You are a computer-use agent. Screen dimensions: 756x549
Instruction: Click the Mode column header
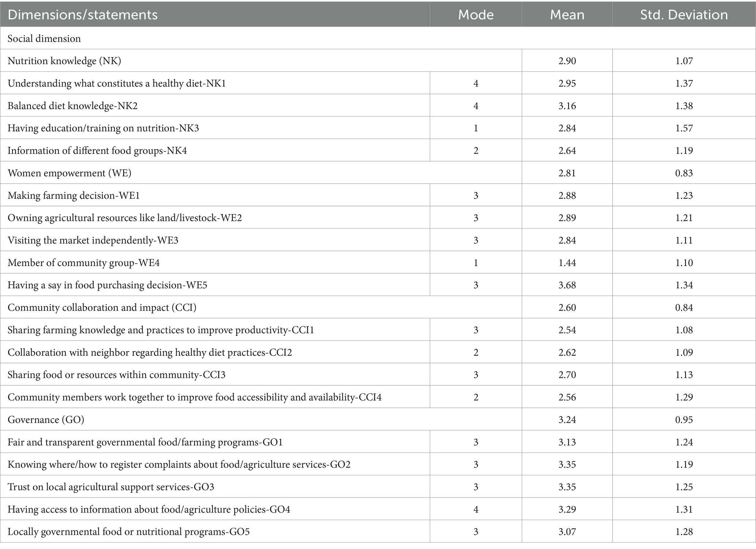(476, 15)
